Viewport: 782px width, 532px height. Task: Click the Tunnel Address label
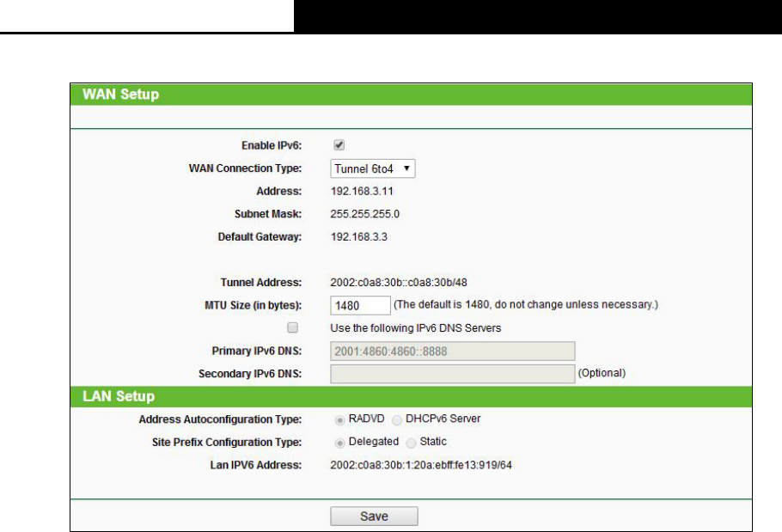(261, 283)
